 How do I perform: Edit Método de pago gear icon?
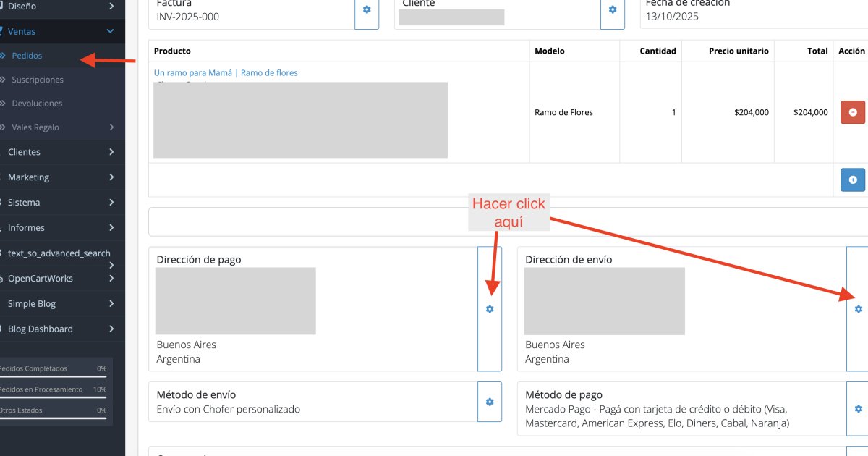858,409
